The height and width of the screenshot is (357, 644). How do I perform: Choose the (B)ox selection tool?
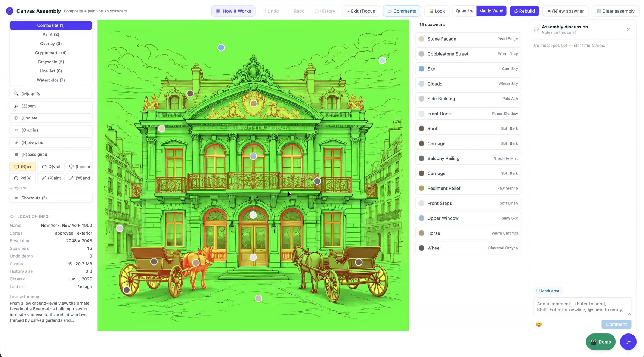coord(23,167)
